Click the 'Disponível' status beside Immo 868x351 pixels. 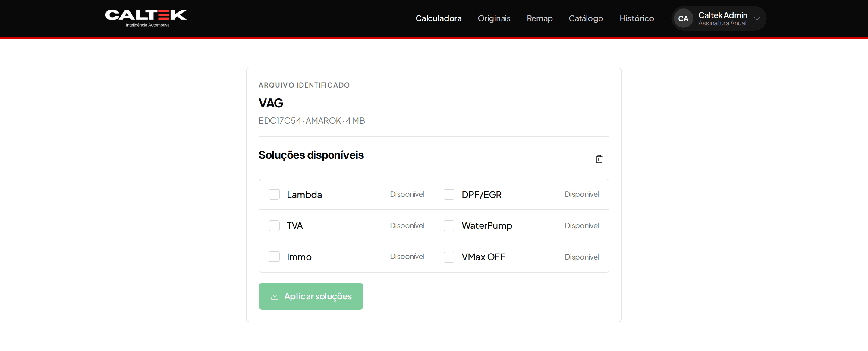point(407,257)
